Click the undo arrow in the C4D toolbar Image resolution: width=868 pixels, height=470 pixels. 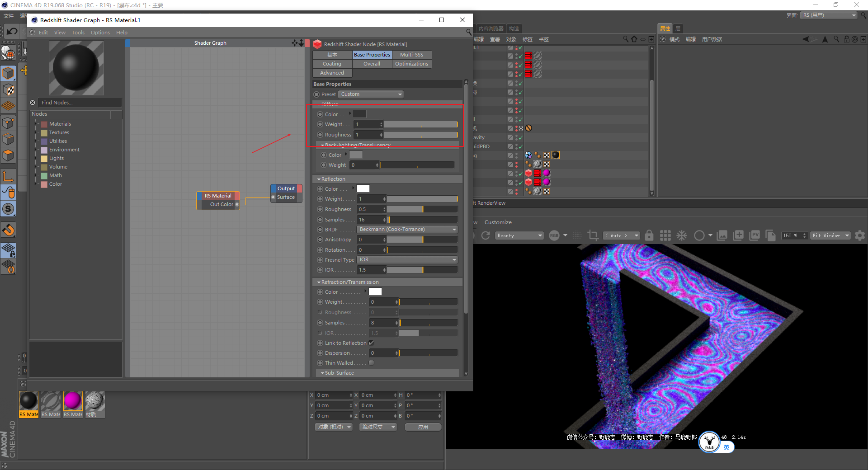click(x=12, y=31)
